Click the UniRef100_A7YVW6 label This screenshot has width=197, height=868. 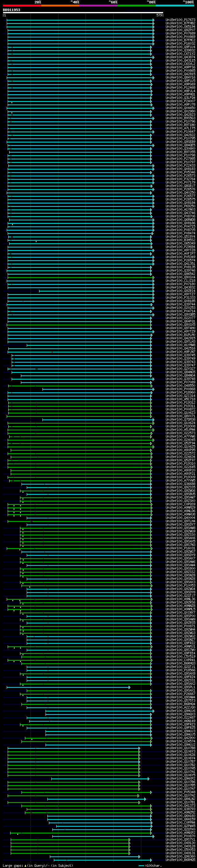(180, 437)
